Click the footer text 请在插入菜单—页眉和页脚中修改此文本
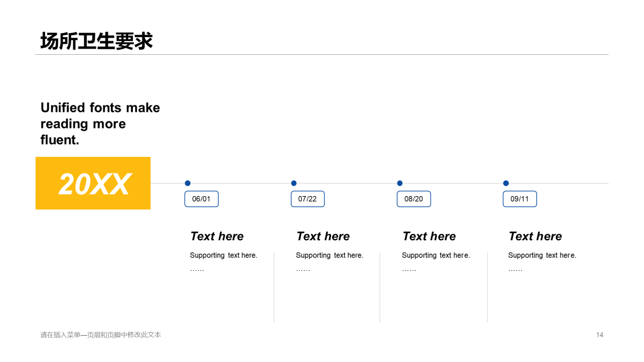 tap(101, 335)
